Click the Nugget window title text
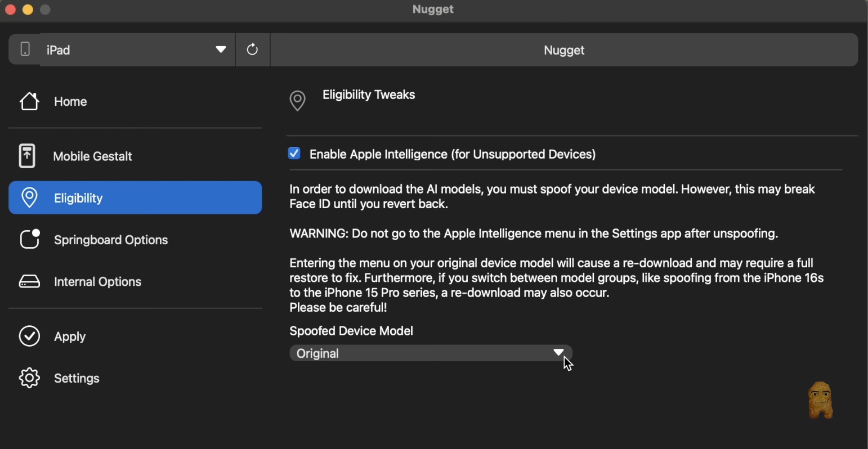Viewport: 868px width, 449px height. point(433,10)
